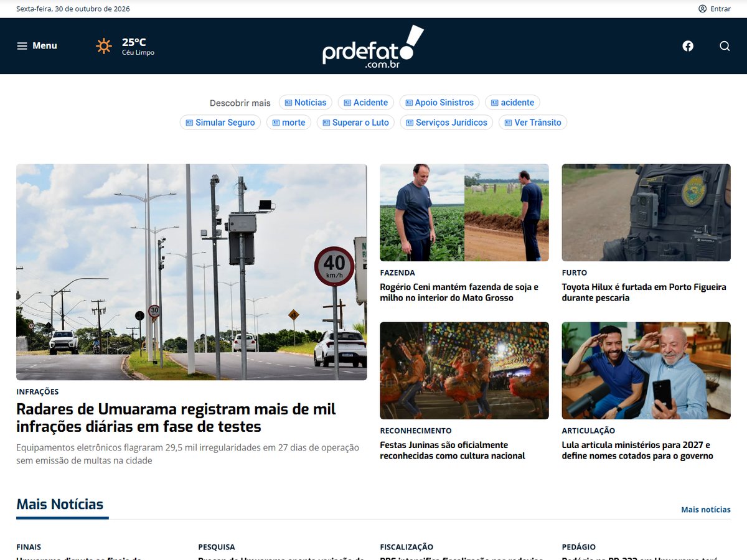The height and width of the screenshot is (560, 747).
Task: Select the morte chip
Action: click(289, 123)
